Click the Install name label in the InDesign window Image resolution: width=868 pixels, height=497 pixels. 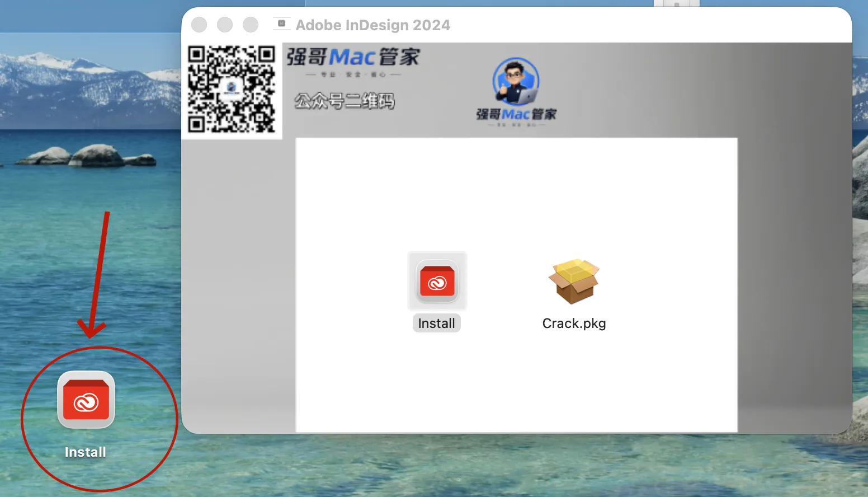pyautogui.click(x=437, y=323)
